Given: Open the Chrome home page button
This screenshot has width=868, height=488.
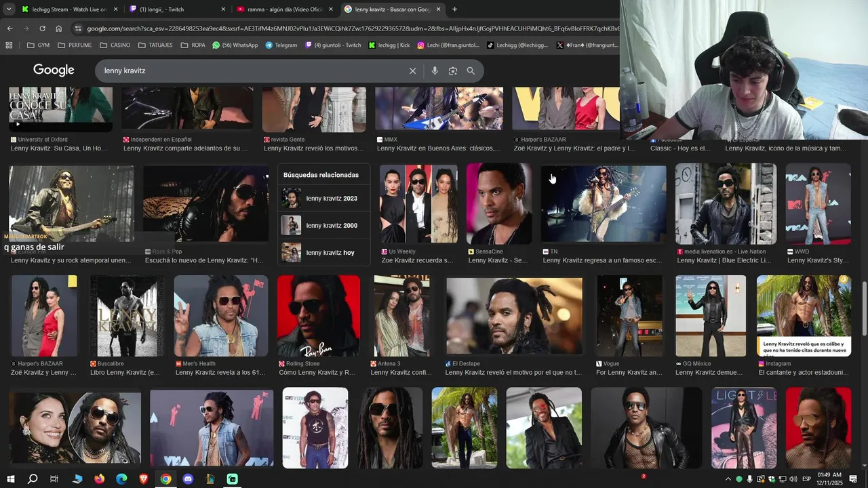Looking at the screenshot, I should pyautogui.click(x=59, y=28).
